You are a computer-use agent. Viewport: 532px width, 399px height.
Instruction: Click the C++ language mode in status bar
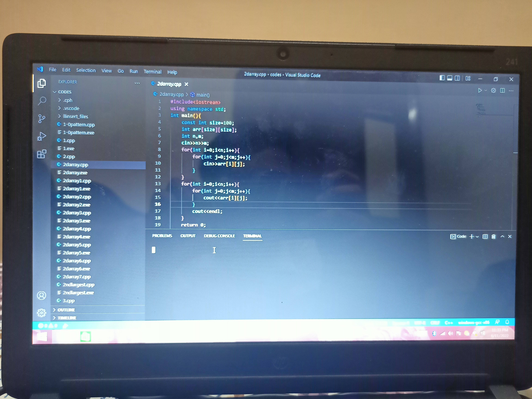point(449,323)
